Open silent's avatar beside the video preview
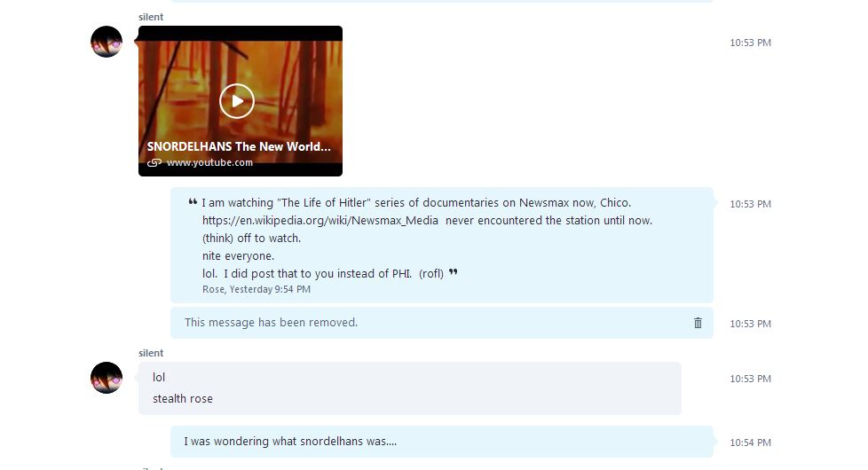The image size is (868, 470). point(107,42)
